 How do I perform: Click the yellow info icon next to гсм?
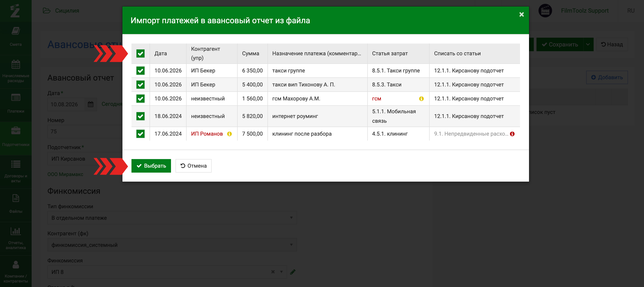[421, 99]
